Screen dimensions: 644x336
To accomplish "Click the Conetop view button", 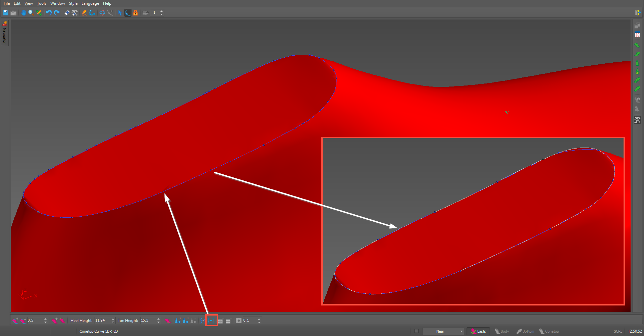I will point(549,331).
